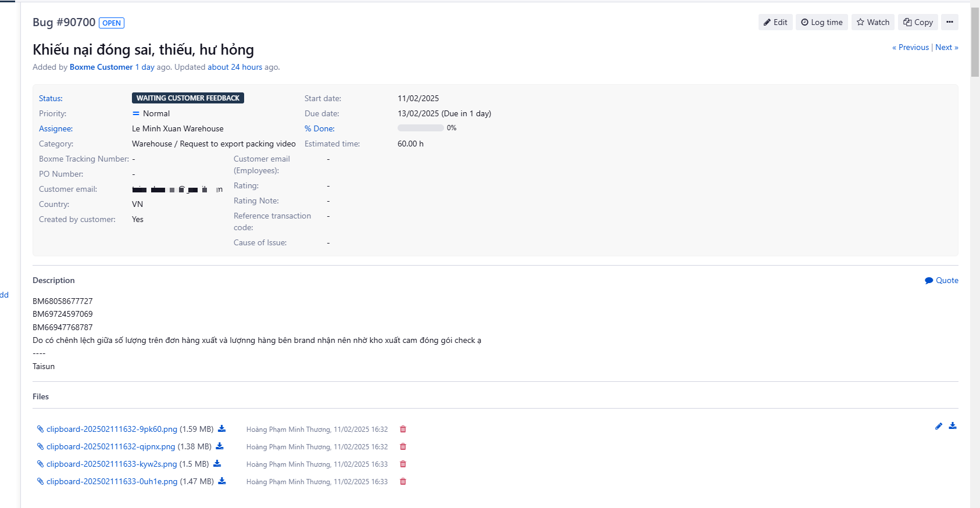
Task: Delete clipboard-202502111632-9pk60.png using trash icon
Action: click(x=403, y=430)
